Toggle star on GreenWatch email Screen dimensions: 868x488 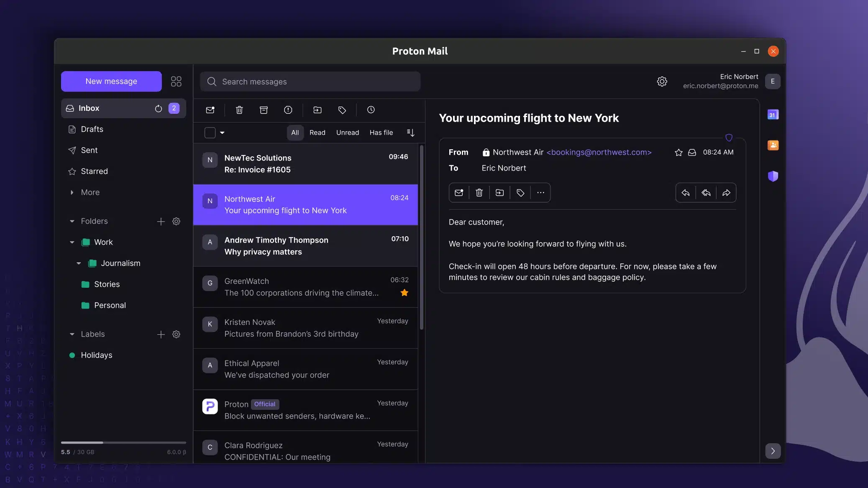[x=404, y=293]
